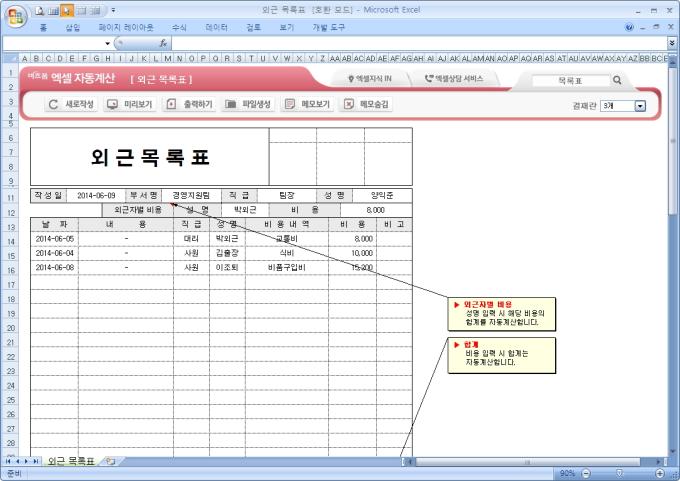Click the zoom out minus button
680x481 pixels.
[x=585, y=473]
